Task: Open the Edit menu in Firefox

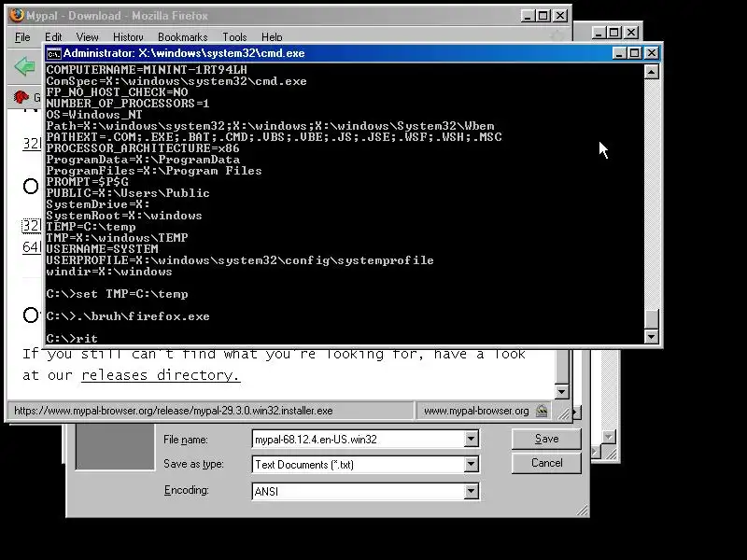Action: point(53,37)
